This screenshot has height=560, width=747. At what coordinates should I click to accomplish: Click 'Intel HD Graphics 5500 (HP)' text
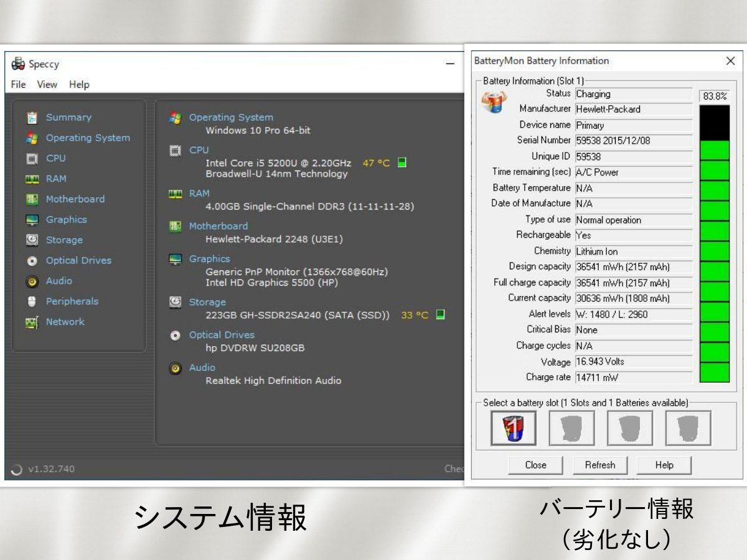(x=272, y=282)
